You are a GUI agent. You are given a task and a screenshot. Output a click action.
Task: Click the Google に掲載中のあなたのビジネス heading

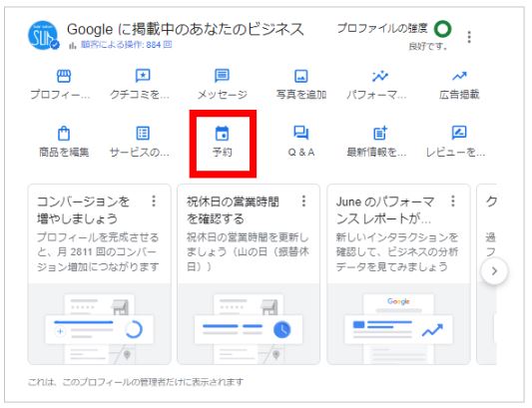(186, 29)
